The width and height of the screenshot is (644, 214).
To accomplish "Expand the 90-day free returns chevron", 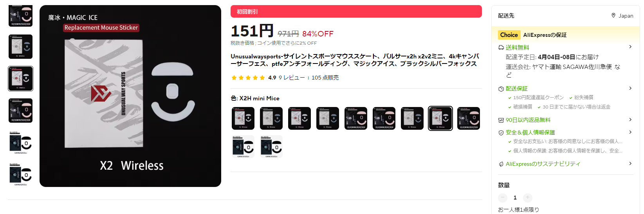I will pos(630,120).
